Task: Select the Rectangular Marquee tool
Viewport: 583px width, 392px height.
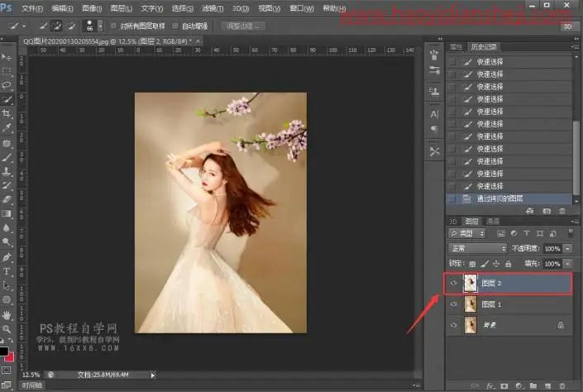Action: [x=7, y=71]
